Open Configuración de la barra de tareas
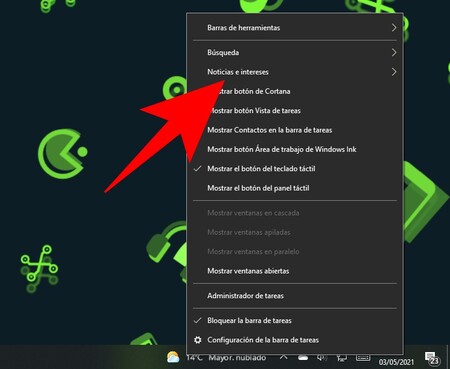Screen dimensions: 450x369 tap(295, 340)
